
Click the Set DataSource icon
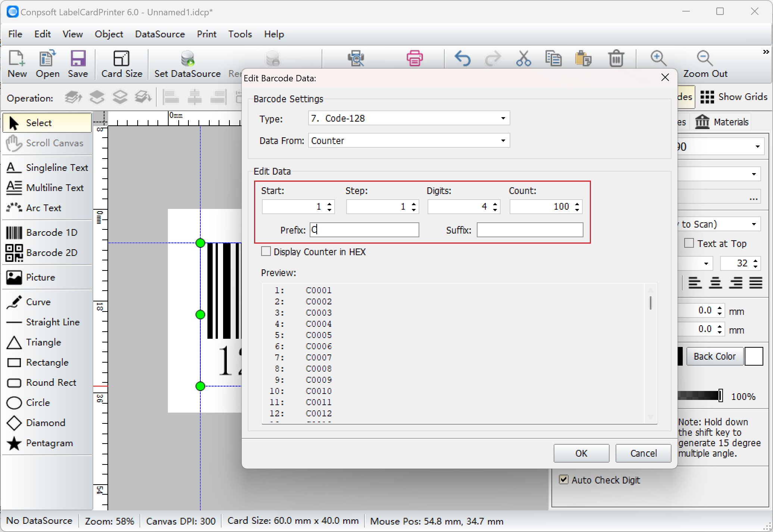pyautogui.click(x=187, y=63)
